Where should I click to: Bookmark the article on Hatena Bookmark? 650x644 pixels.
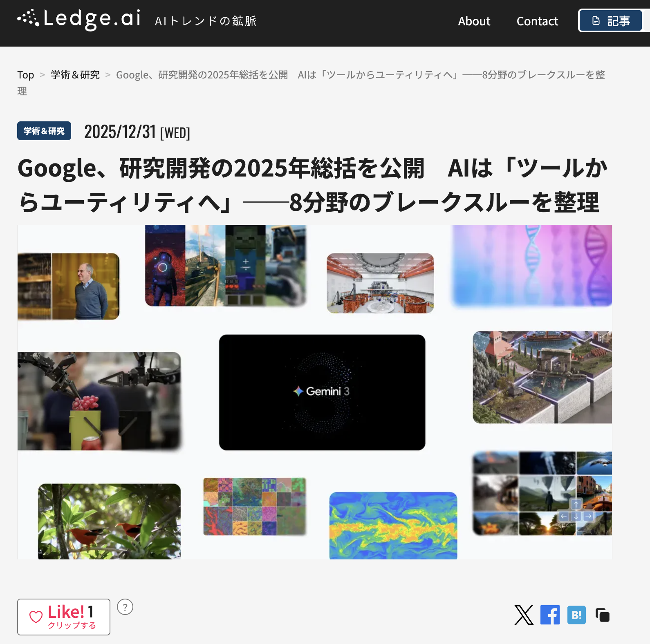[576, 615]
